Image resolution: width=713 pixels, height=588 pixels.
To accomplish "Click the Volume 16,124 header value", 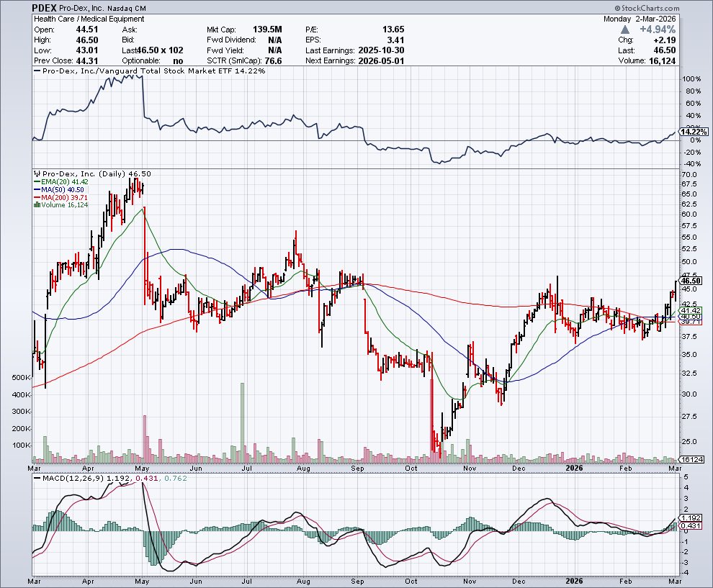I will pos(662,61).
